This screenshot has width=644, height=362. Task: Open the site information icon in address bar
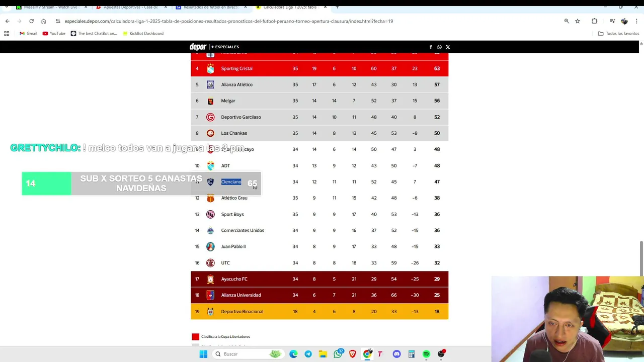(58, 21)
